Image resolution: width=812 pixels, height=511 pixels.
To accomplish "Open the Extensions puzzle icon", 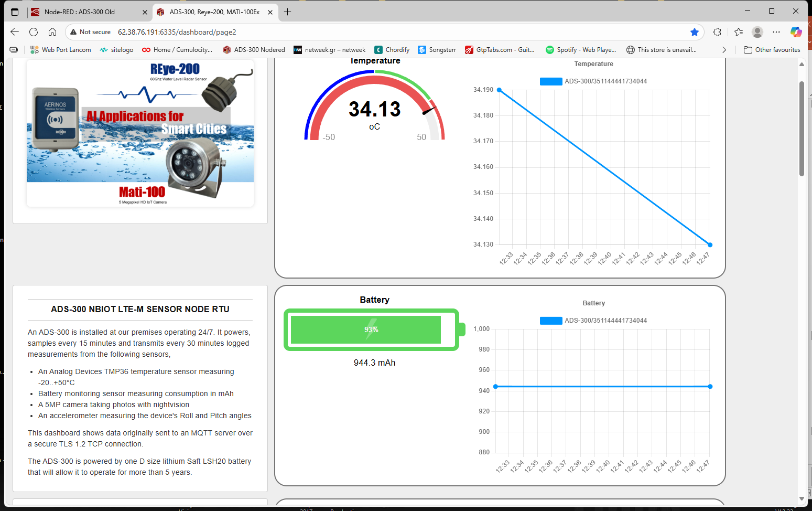I will point(717,32).
